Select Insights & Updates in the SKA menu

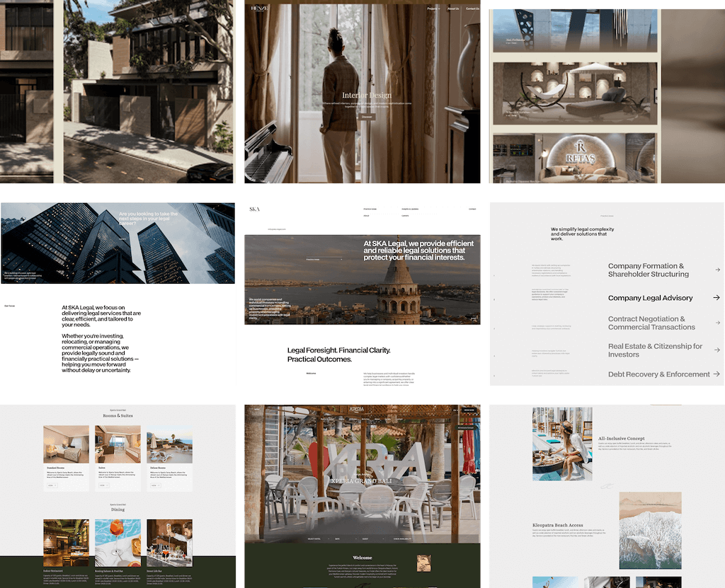410,209
